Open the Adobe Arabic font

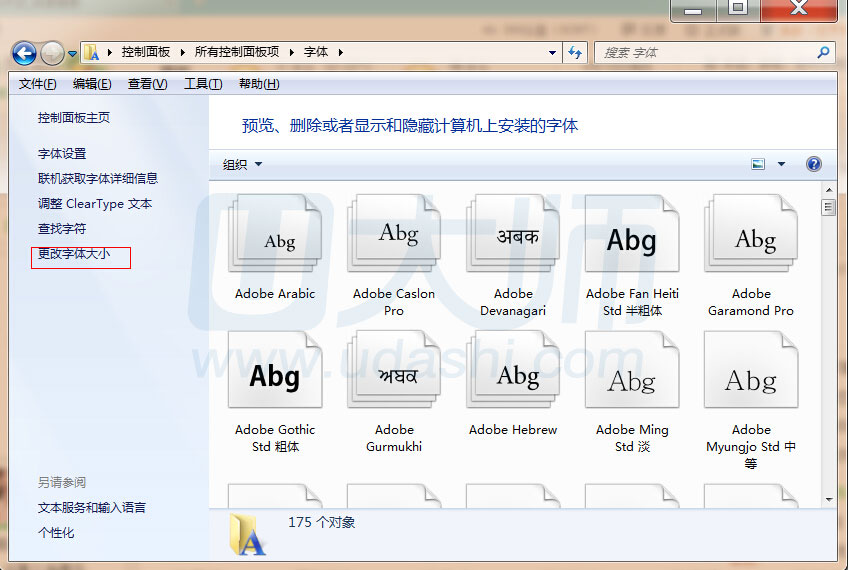pyautogui.click(x=274, y=240)
